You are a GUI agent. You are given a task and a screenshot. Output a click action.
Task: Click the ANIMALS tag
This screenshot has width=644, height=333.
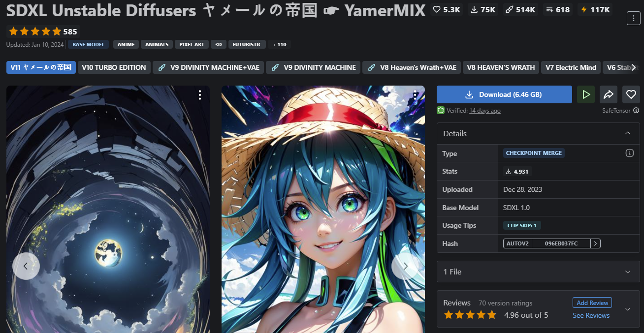click(x=157, y=44)
